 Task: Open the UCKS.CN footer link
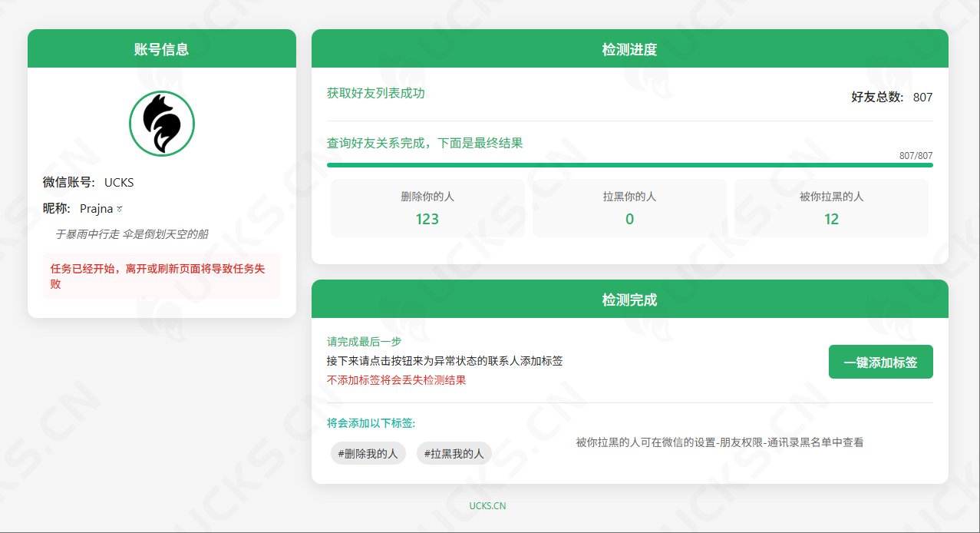click(x=487, y=506)
